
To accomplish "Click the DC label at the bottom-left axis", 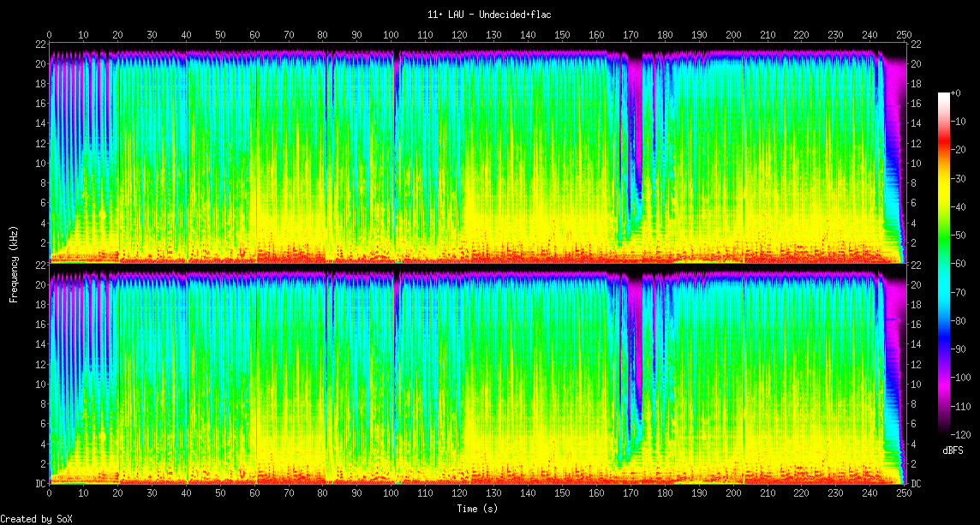I will pyautogui.click(x=40, y=483).
